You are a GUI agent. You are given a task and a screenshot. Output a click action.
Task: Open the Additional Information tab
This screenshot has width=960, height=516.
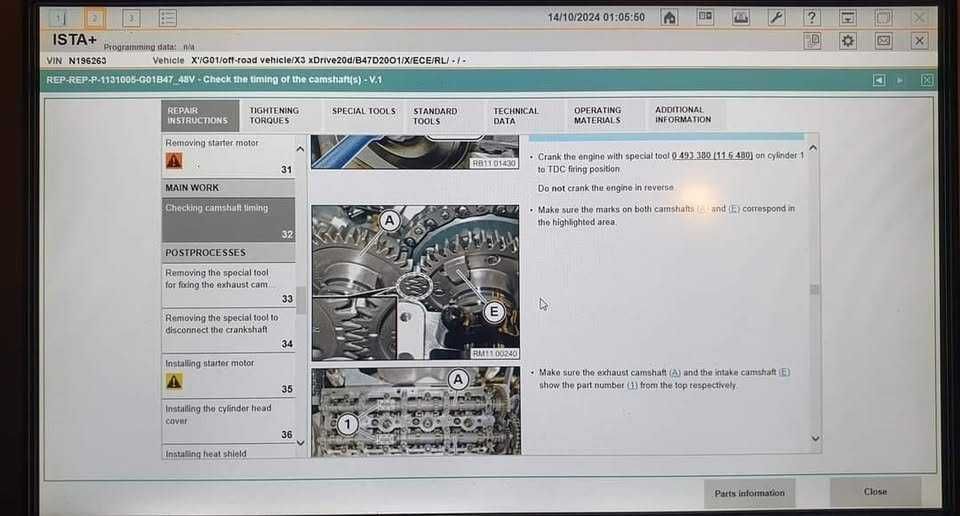[x=686, y=115]
